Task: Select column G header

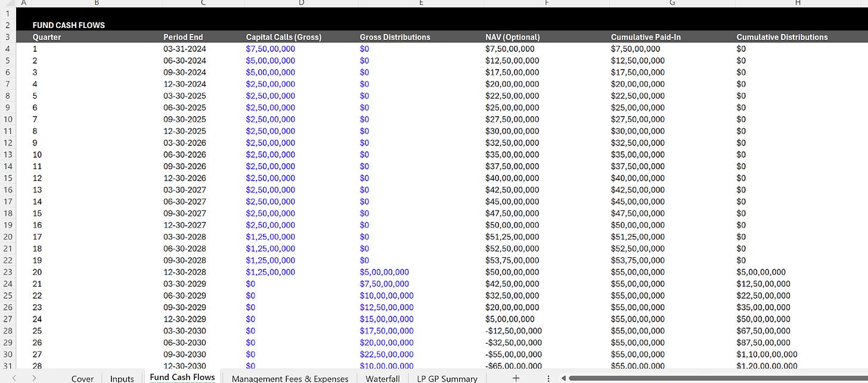Action: point(672,3)
